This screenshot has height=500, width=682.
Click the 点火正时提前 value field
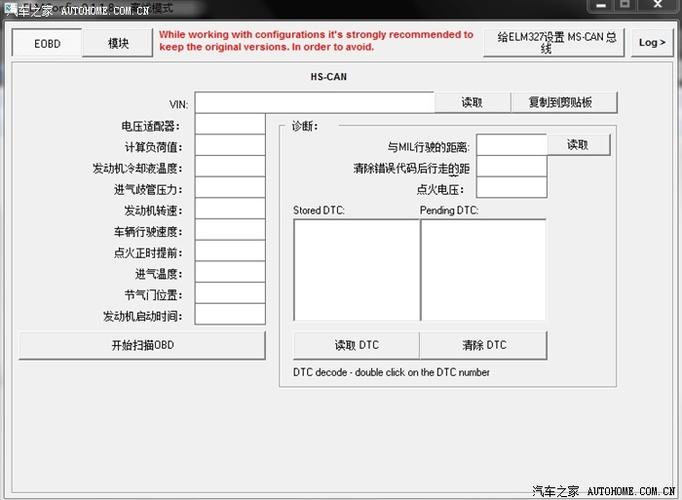click(230, 251)
